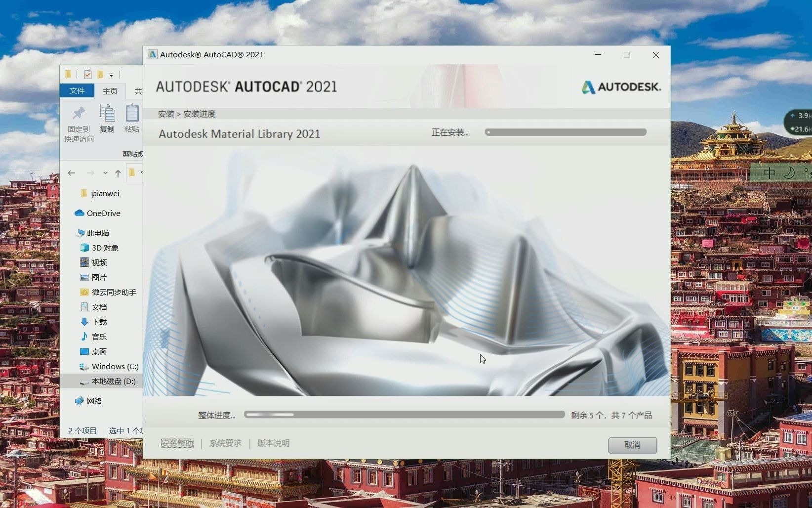Click the Autodesk logo in the installer

tap(621, 87)
